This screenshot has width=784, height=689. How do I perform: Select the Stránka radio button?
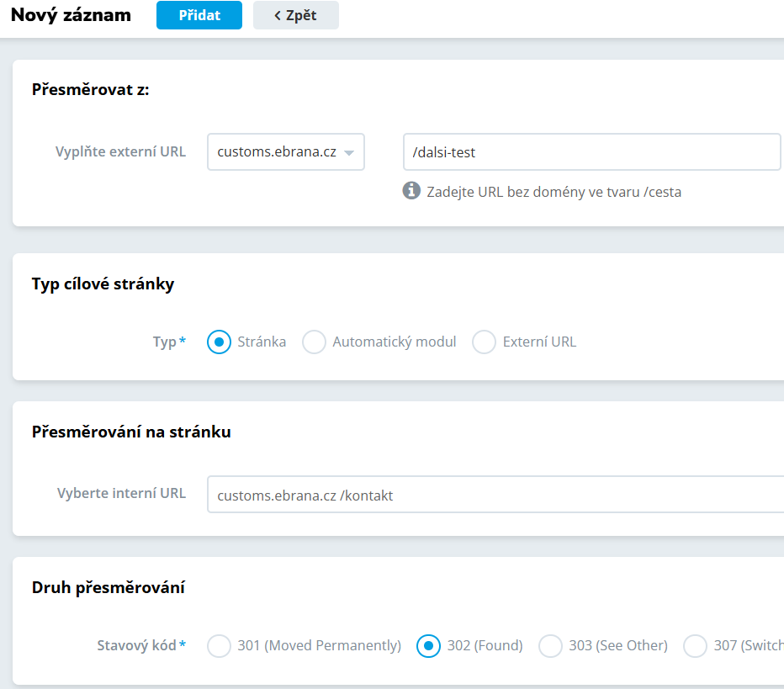coord(219,342)
